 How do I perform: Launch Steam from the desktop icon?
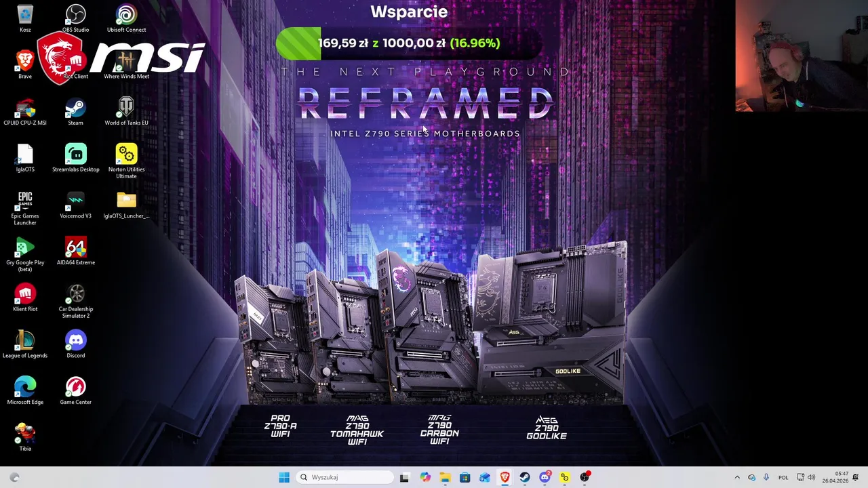(x=75, y=111)
